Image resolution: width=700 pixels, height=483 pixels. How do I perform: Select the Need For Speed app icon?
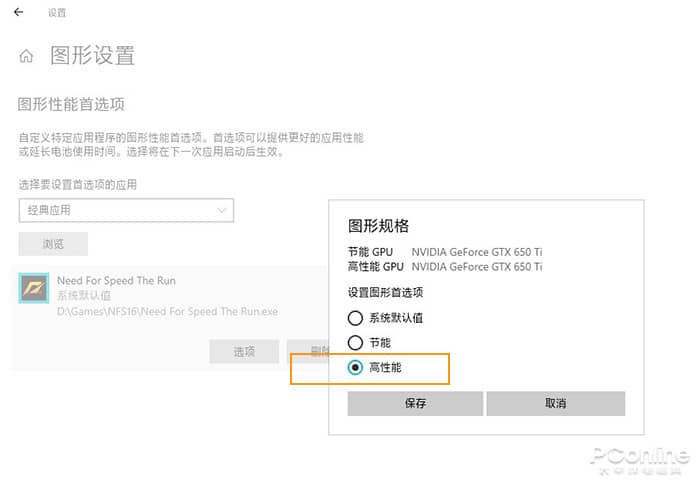[x=34, y=288]
